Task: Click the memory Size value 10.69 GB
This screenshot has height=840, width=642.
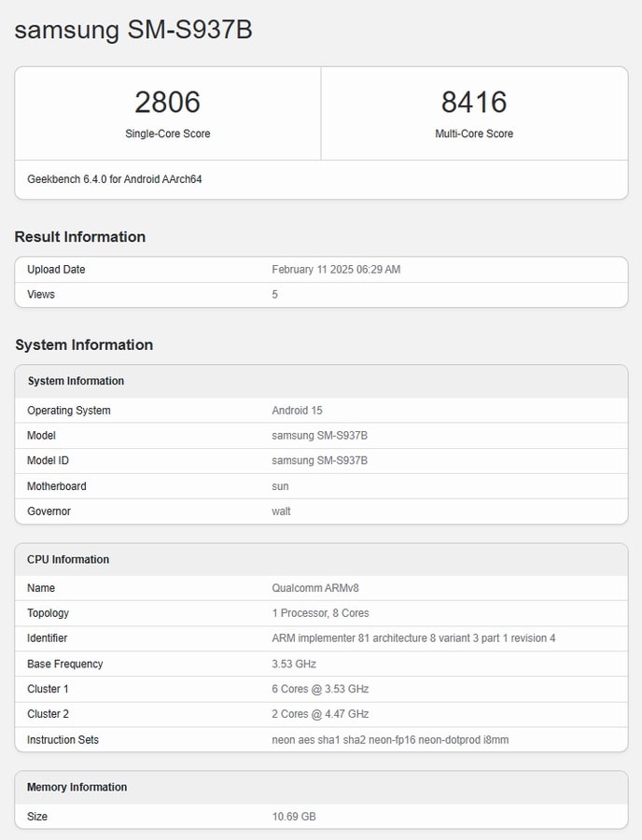Action: 294,817
